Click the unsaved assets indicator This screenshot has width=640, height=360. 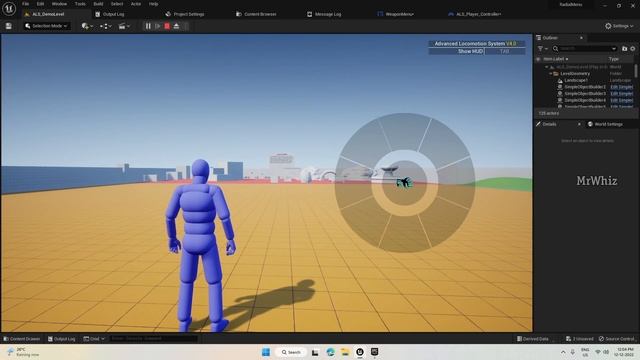click(x=579, y=339)
